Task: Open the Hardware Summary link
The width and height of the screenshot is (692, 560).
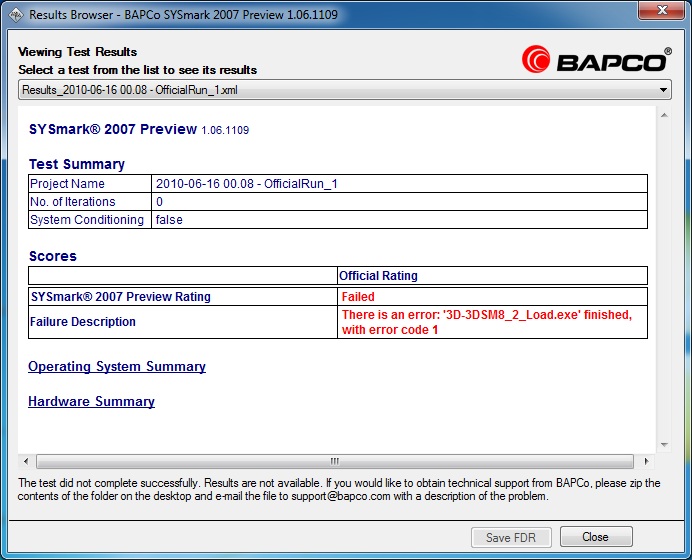Action: pyautogui.click(x=91, y=402)
